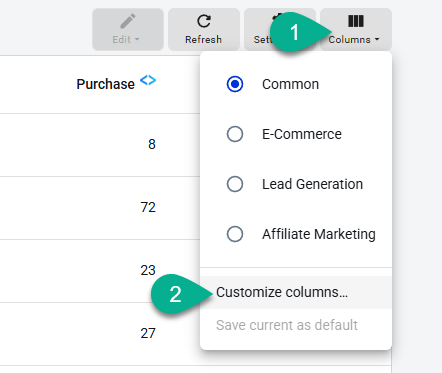Select the Lead Generation radio option
Screen dimensions: 442x373
click(x=235, y=184)
